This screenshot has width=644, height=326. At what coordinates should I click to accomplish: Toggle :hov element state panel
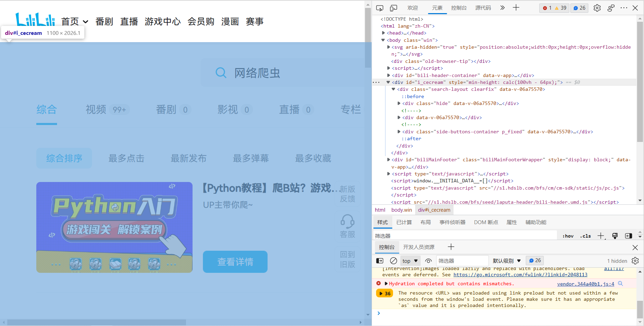pyautogui.click(x=568, y=236)
